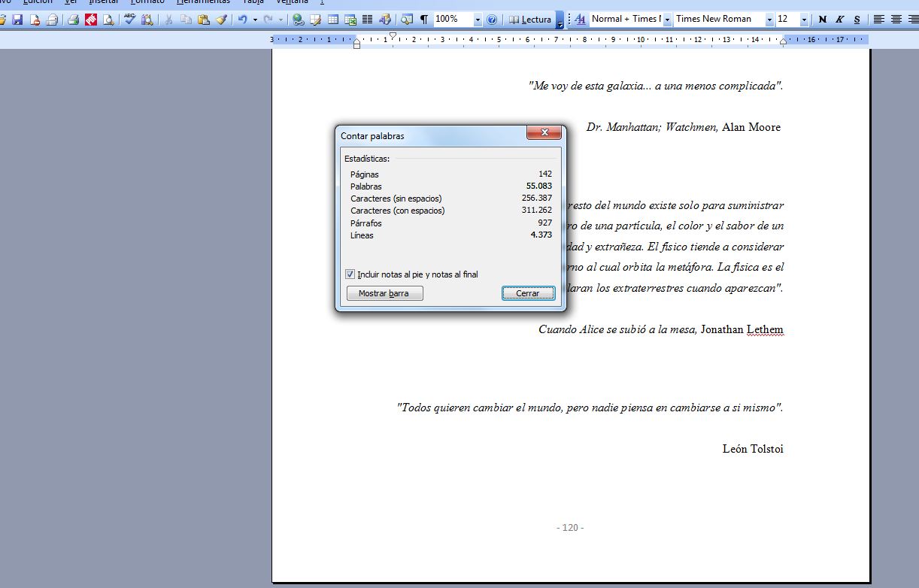Toggle the Document Map icon
Viewport: 919px width, 588px height.
click(407, 20)
